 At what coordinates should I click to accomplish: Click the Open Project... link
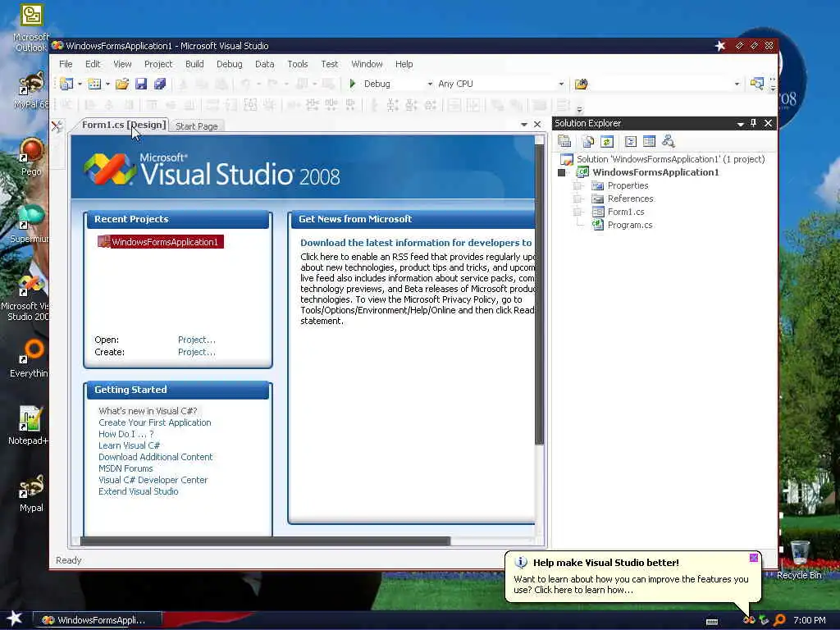(197, 340)
